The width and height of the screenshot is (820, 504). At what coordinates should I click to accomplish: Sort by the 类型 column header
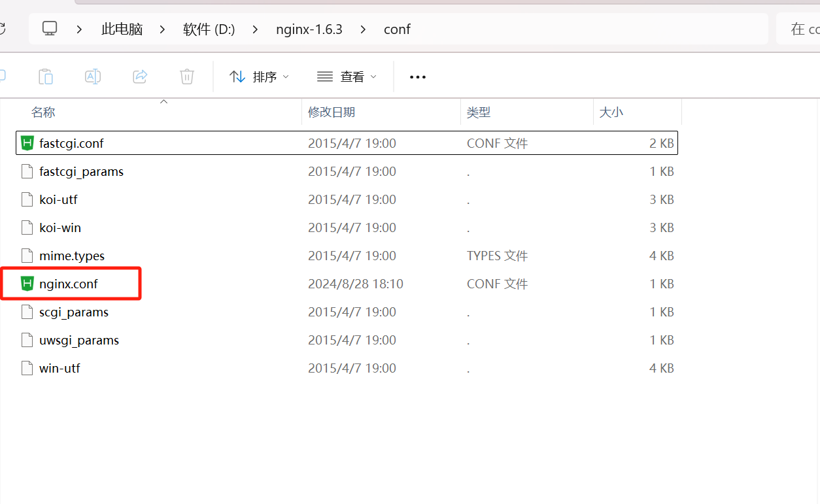tap(479, 112)
